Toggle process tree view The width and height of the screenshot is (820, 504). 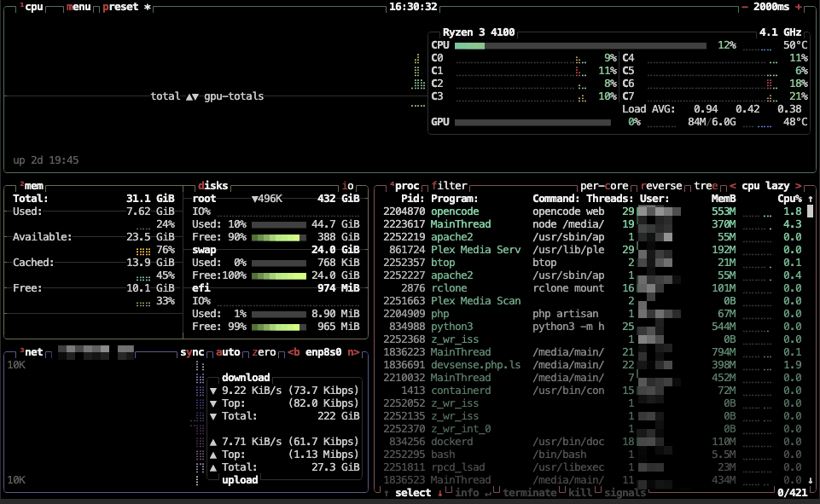pos(706,186)
